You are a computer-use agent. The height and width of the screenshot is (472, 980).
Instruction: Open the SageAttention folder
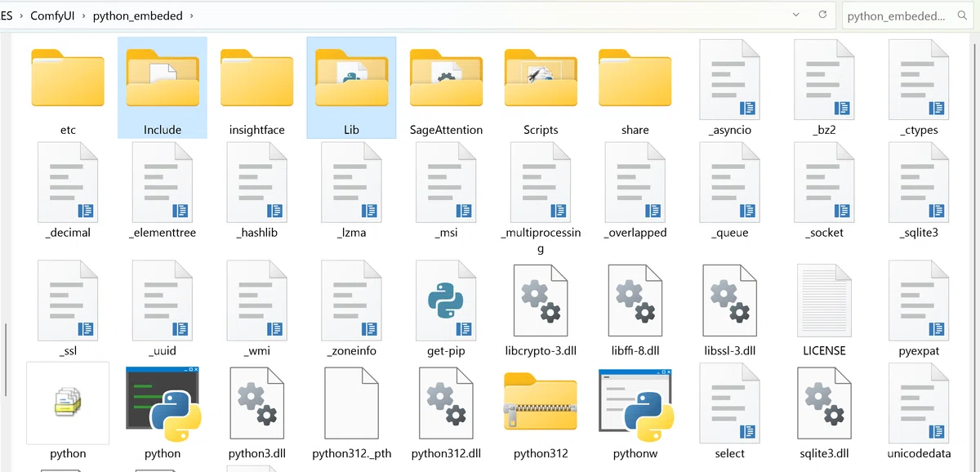(x=446, y=87)
